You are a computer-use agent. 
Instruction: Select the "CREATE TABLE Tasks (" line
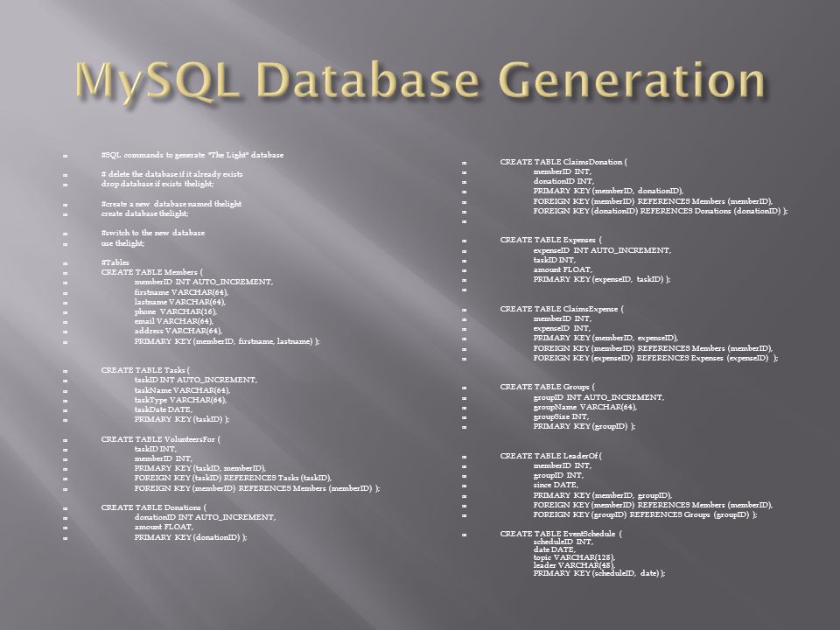[x=146, y=370]
